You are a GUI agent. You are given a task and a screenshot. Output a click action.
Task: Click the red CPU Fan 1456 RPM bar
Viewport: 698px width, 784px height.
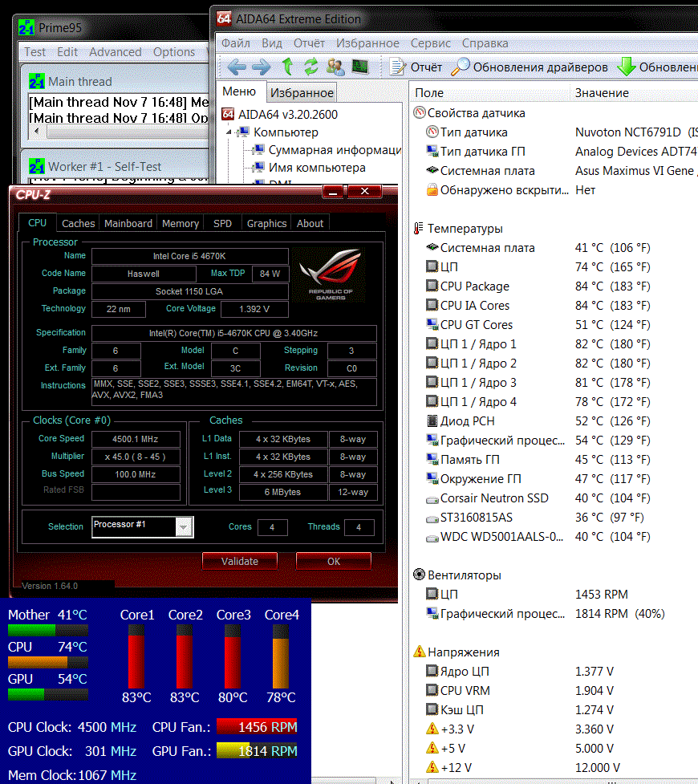coord(257,727)
